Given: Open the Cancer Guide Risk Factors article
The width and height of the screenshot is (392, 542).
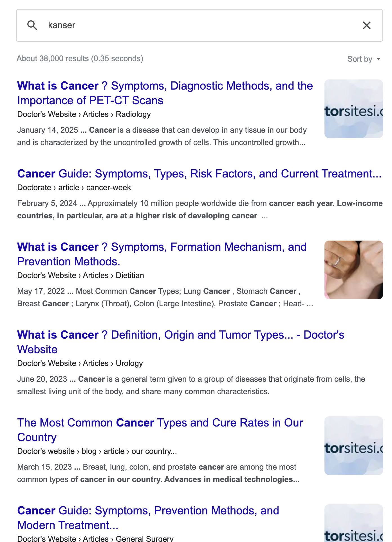Looking at the screenshot, I should point(199,174).
